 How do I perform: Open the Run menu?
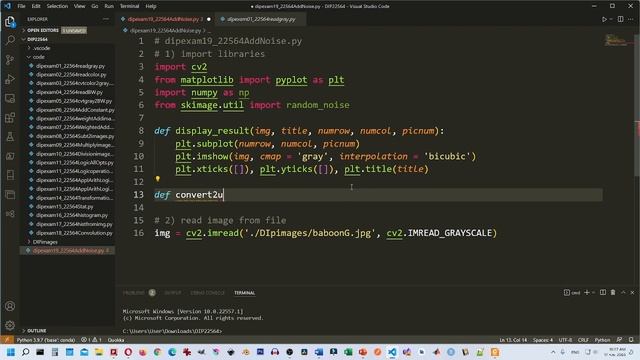(x=109, y=6)
